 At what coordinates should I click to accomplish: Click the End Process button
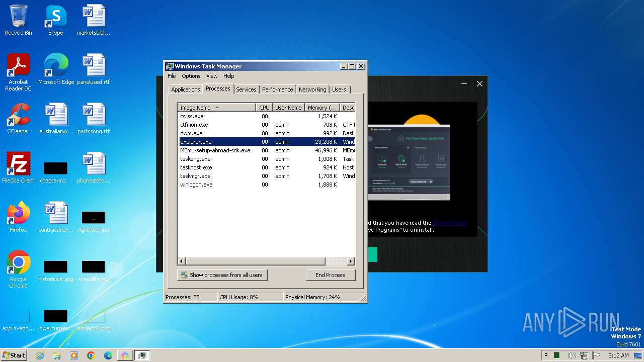tap(331, 275)
